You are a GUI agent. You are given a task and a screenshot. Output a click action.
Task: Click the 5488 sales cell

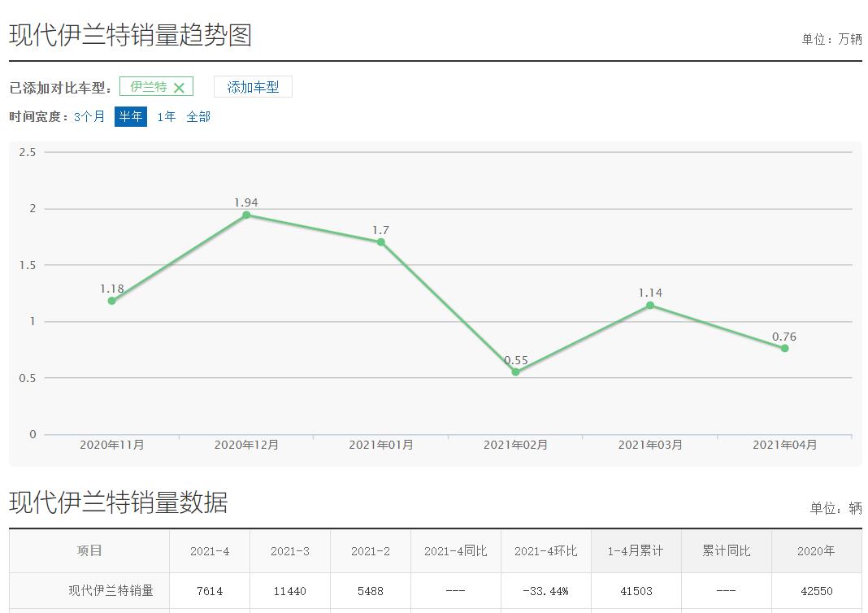(x=371, y=591)
